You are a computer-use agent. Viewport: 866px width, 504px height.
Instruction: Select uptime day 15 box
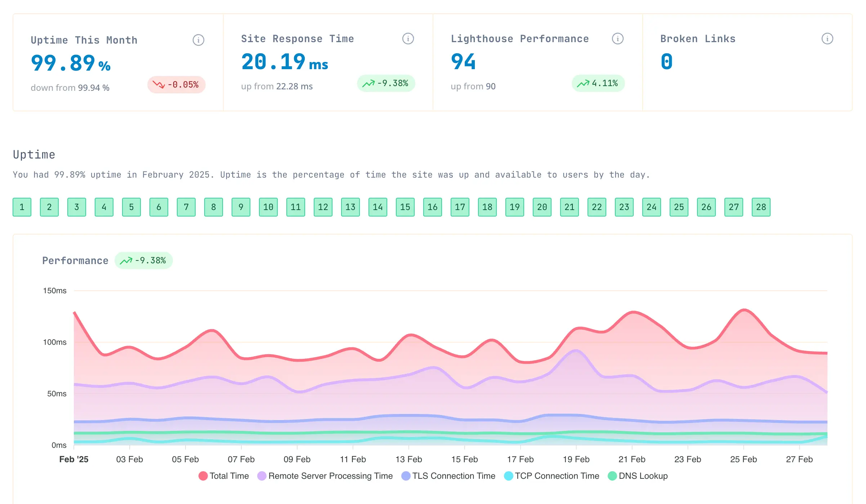[x=405, y=207]
